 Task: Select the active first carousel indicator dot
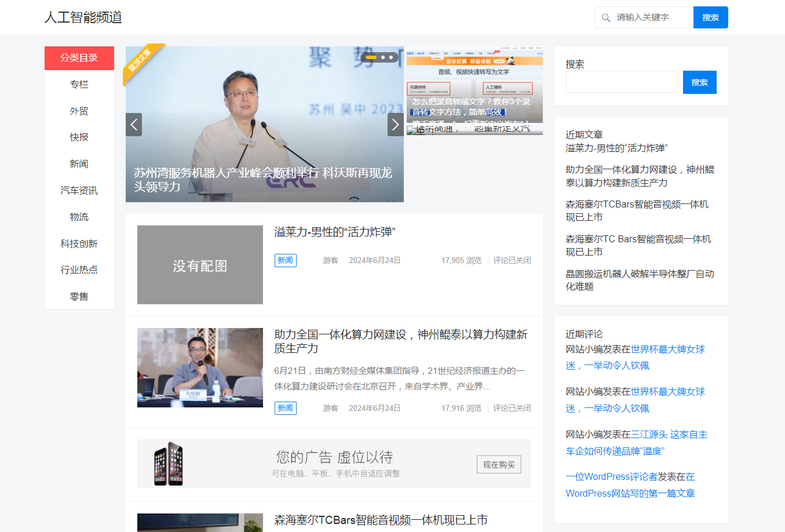point(371,57)
